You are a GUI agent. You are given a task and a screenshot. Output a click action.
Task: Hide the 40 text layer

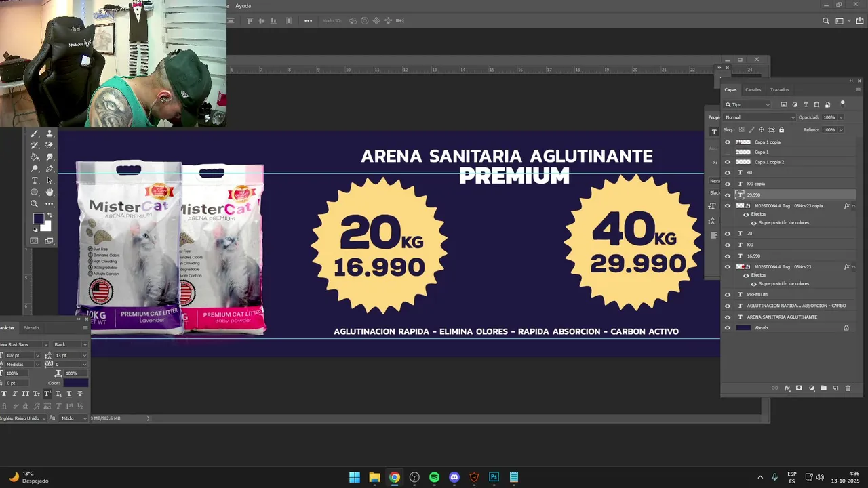728,173
